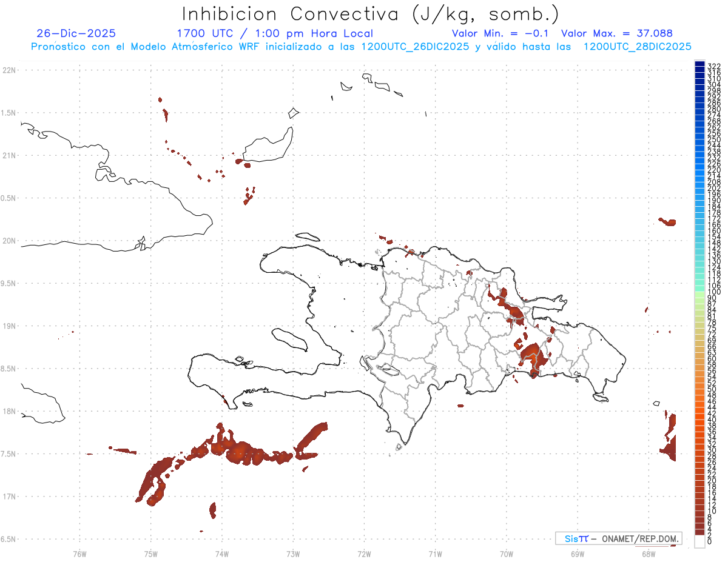Click the 73W longitude label

(x=293, y=554)
